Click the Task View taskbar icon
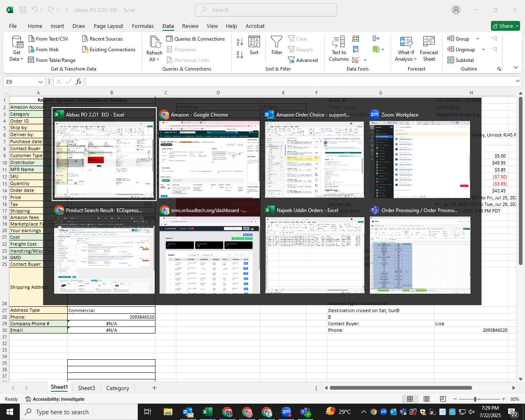The width and height of the screenshot is (525, 420). pyautogui.click(x=148, y=412)
